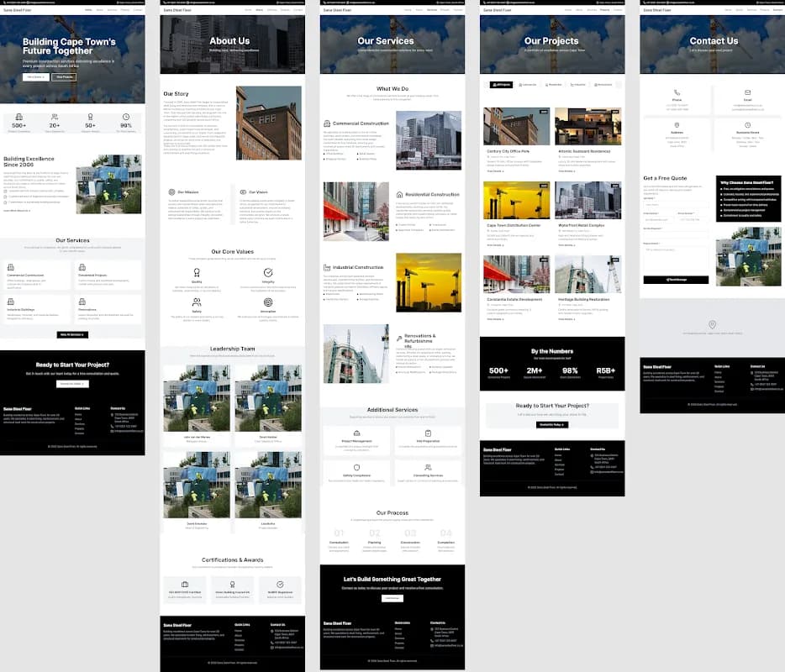Select the Industrial project filter tab
This screenshot has width=785, height=672.
pos(578,85)
